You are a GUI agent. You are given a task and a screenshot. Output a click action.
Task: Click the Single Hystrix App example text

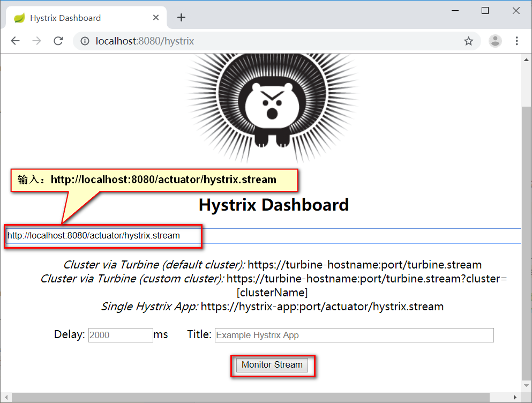click(273, 307)
